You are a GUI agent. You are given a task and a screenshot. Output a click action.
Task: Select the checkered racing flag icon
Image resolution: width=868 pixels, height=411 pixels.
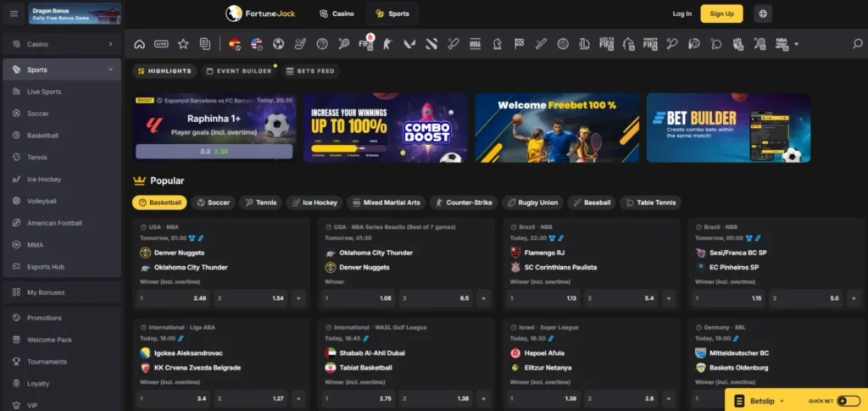click(519, 44)
